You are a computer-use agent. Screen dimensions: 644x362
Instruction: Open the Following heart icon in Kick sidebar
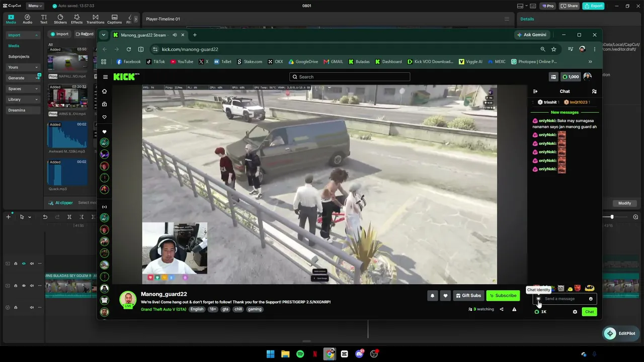tap(104, 117)
